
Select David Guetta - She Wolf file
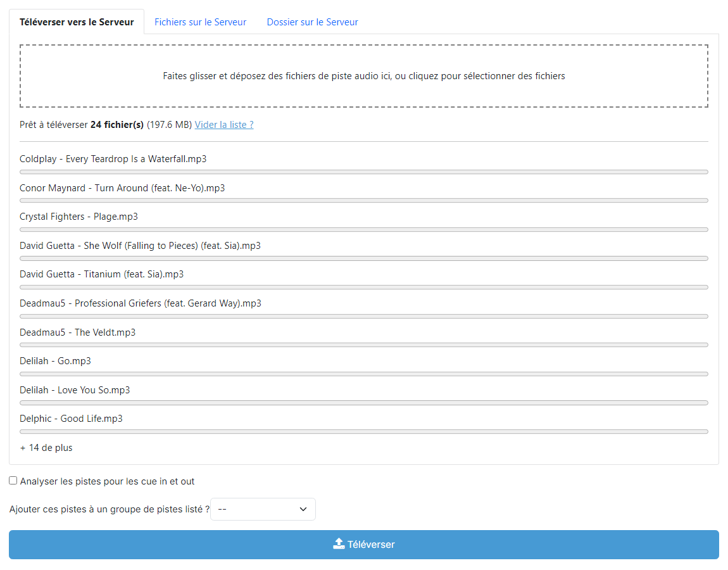tap(140, 246)
